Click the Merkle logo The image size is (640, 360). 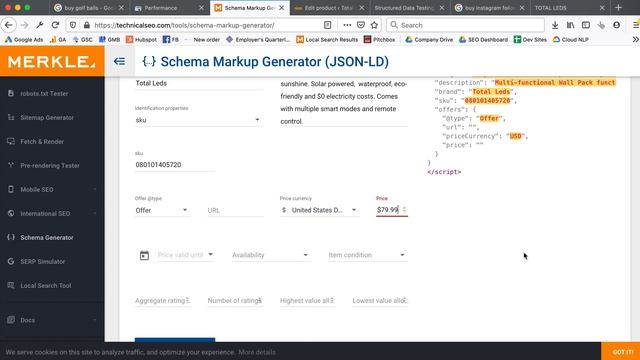tap(52, 61)
